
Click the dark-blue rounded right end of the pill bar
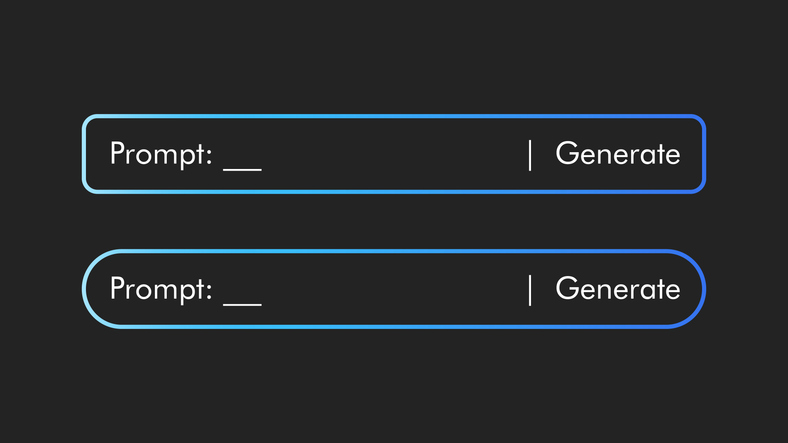pos(704,289)
